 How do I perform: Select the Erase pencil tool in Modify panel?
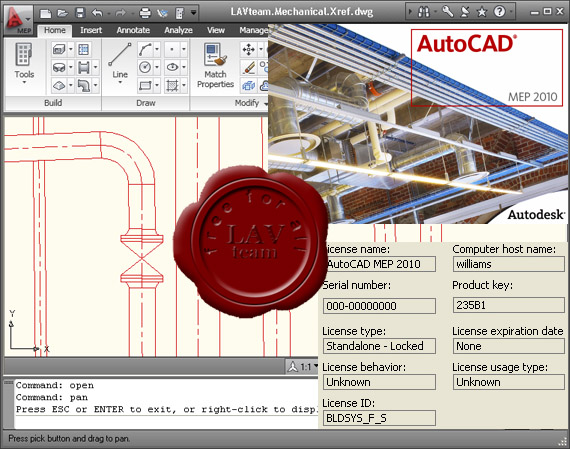[249, 68]
